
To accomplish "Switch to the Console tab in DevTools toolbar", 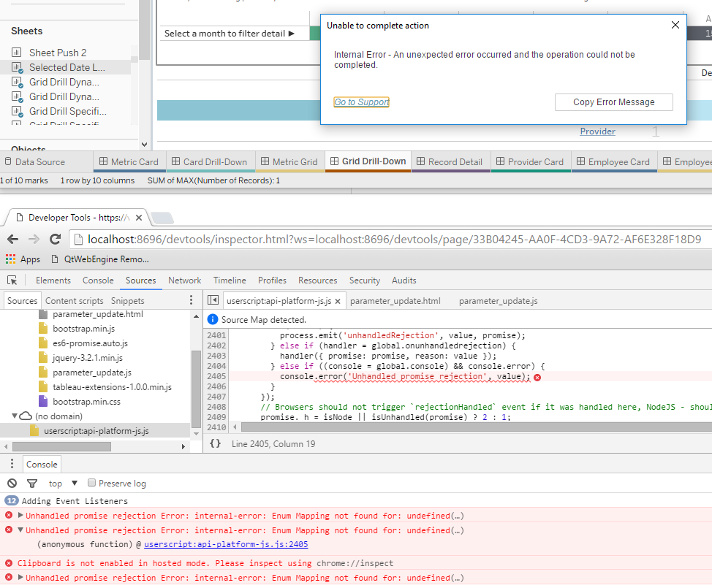I will click(98, 280).
